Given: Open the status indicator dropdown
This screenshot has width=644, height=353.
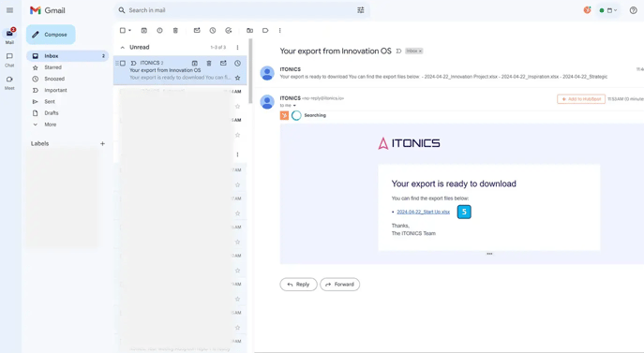Looking at the screenshot, I should point(608,10).
